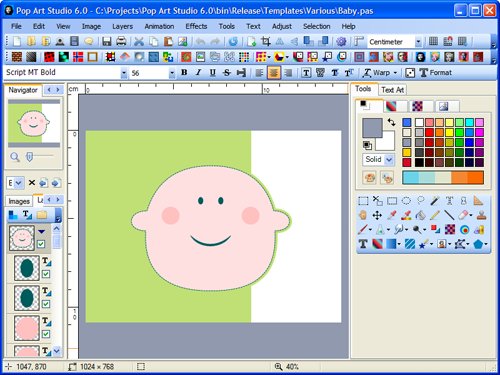Click the Cut scissors icon
This screenshot has height=375, width=500.
(139, 42)
